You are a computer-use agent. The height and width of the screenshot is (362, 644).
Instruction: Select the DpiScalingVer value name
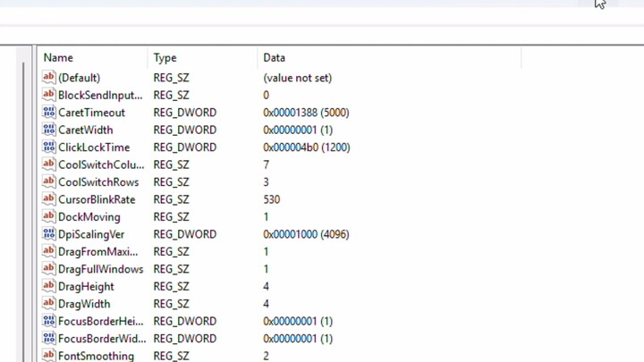(x=91, y=234)
